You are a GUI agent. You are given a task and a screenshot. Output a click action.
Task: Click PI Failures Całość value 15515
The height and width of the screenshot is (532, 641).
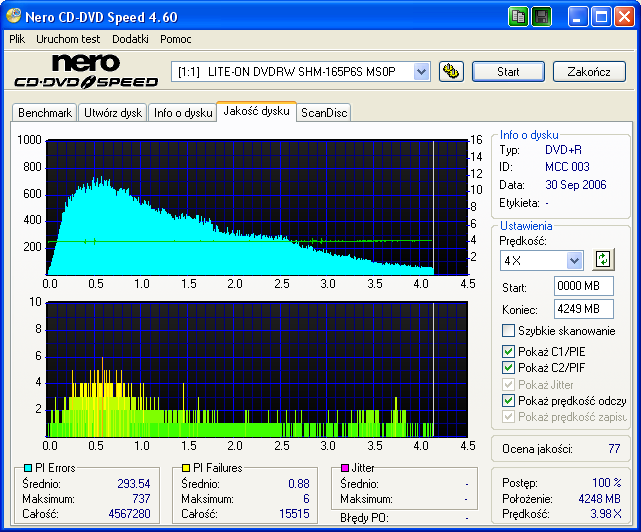point(294,513)
